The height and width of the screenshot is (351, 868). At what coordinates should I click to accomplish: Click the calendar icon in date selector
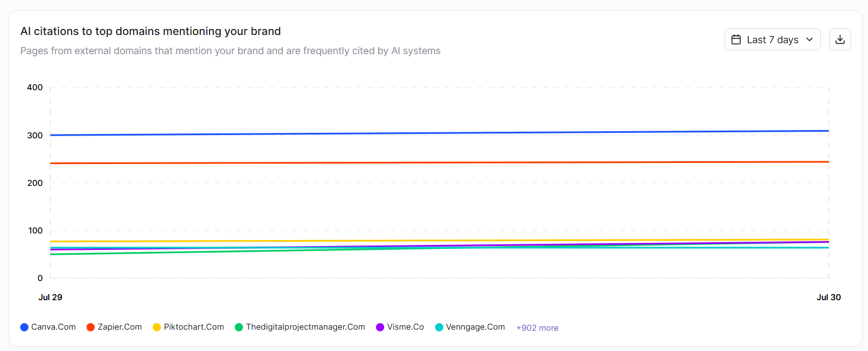(x=736, y=39)
